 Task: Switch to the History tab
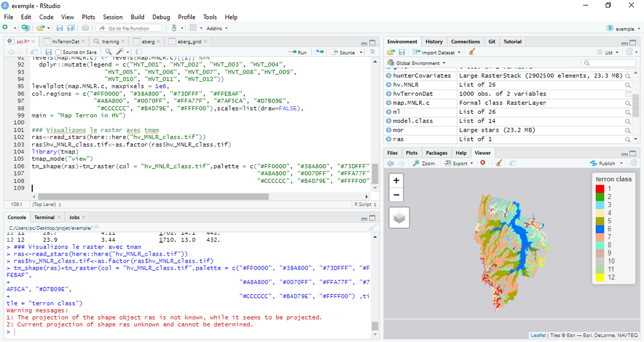434,41
